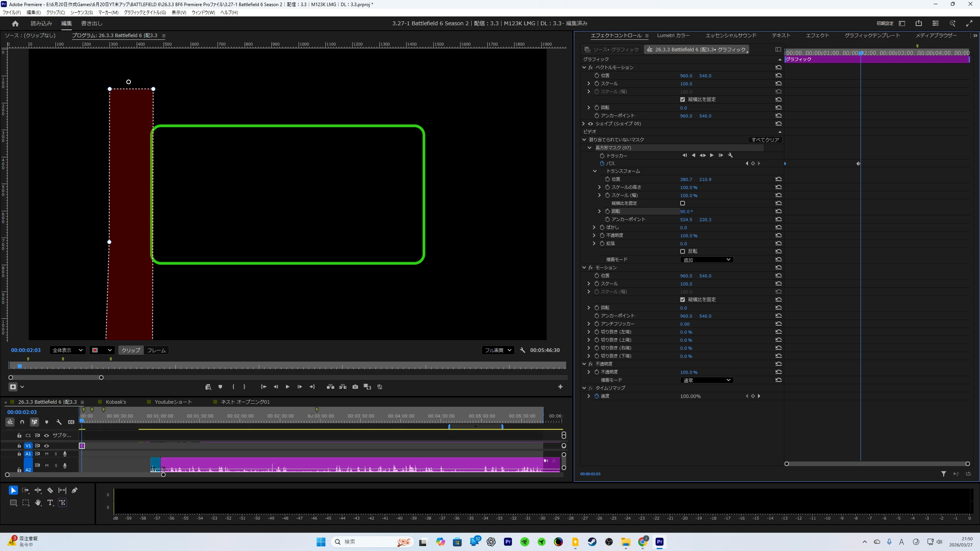
Task: Switch to the Lumetri カラー tab
Action: pyautogui.click(x=673, y=36)
